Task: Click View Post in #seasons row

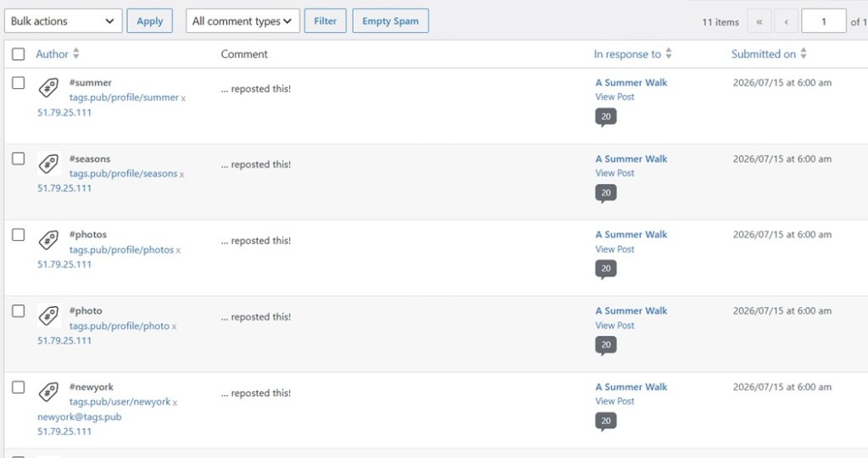Action: coord(615,173)
